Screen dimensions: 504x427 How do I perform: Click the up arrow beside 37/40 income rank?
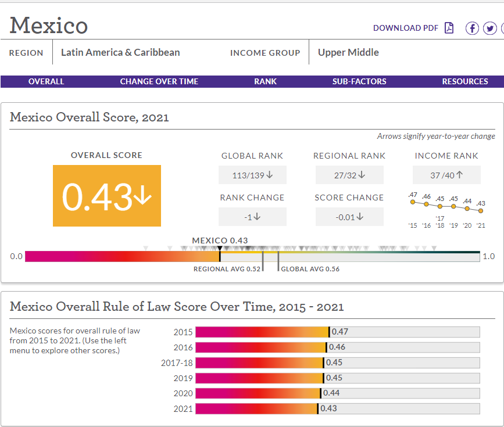coord(460,175)
